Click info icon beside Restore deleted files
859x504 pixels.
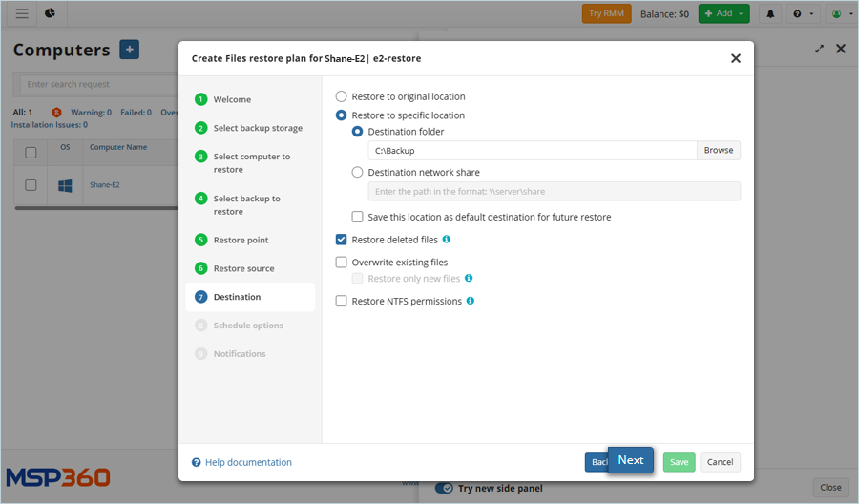447,240
